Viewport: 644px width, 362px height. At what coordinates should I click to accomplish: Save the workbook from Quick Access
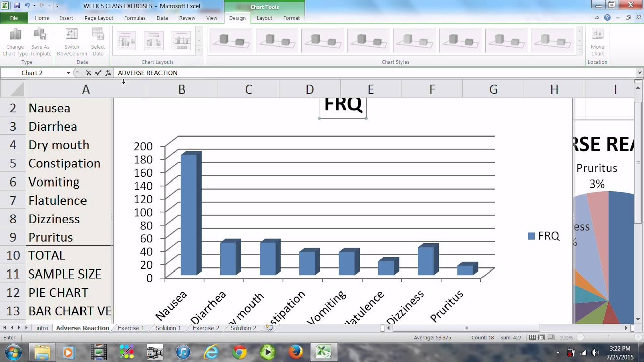17,6
